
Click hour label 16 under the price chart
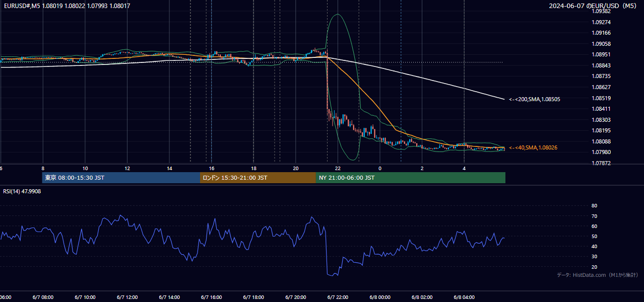pos(212,168)
